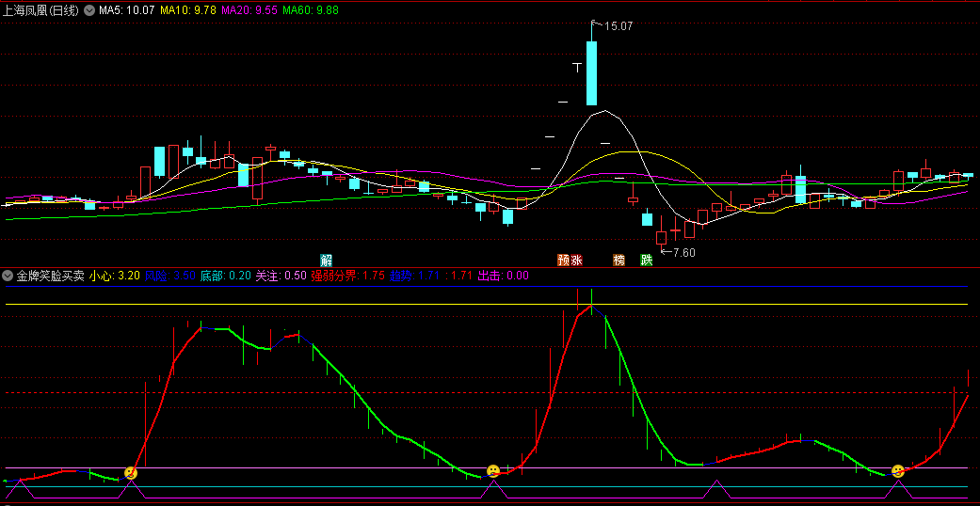Expand the dropdown beside 金牌笑脸买卖 indicator

[8, 276]
